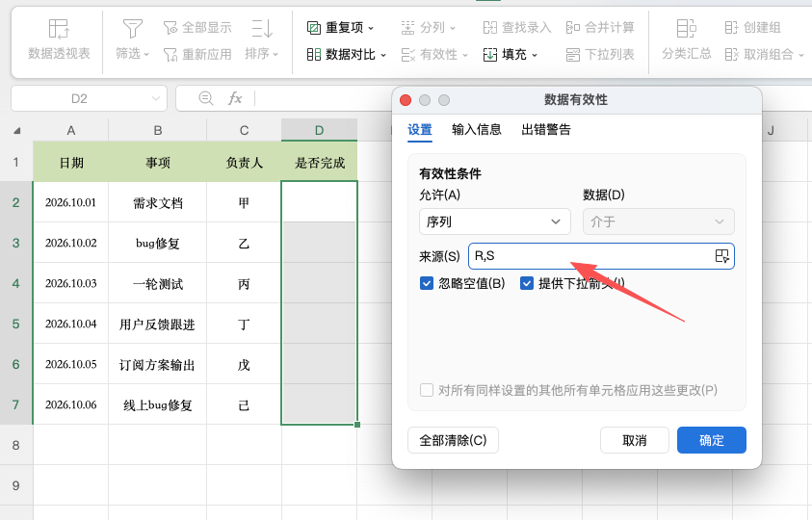Click the 取消 button

click(x=635, y=440)
